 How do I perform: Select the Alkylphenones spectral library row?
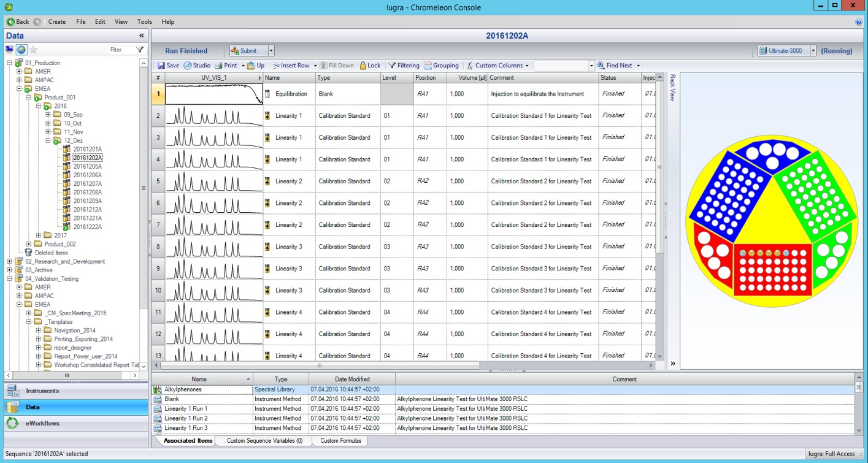tap(503, 389)
